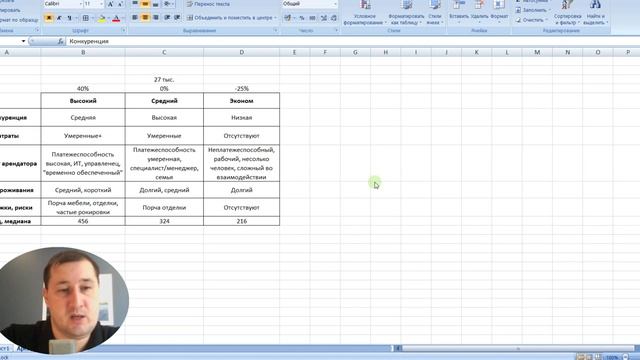Image resolution: width=640 pixels, height=360 pixels.
Task: Click the zoom out minus at 100%
Action: (x=625, y=357)
